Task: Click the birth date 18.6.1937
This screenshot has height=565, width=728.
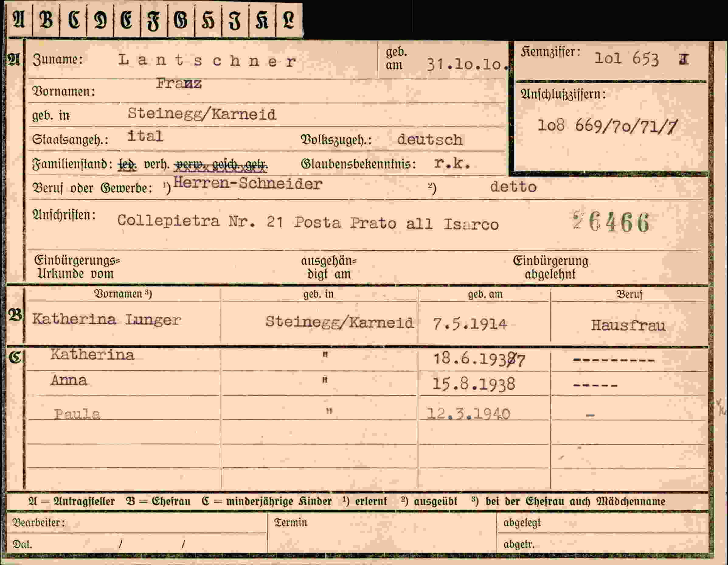Action: point(479,359)
